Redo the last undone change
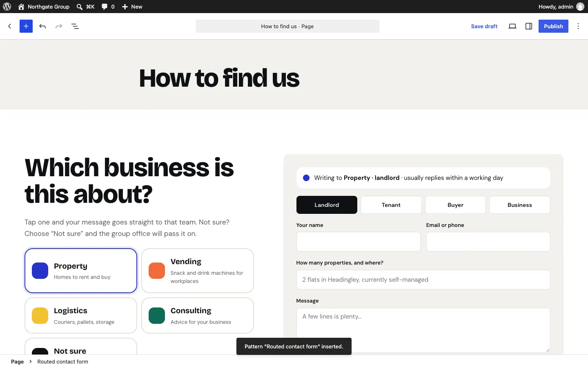Viewport: 588px width, 368px height. tap(59, 26)
